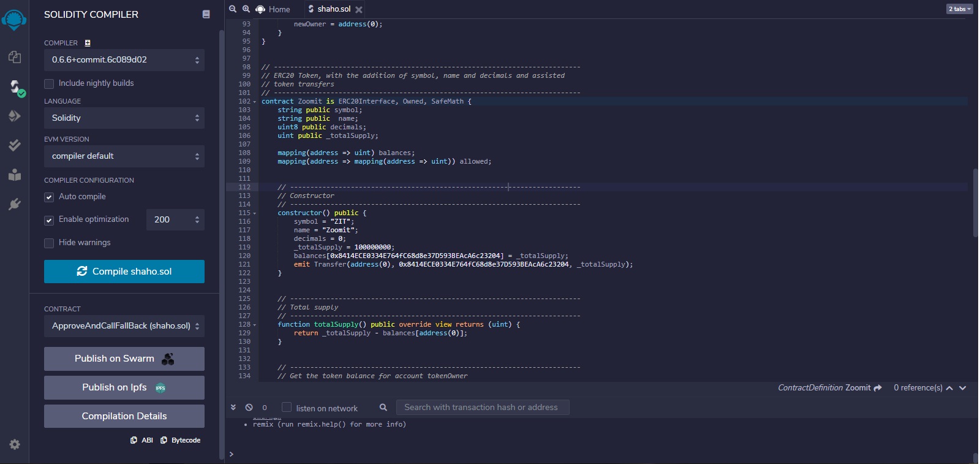The width and height of the screenshot is (980, 464).
Task: Open the settings gear icon
Action: pyautogui.click(x=15, y=444)
